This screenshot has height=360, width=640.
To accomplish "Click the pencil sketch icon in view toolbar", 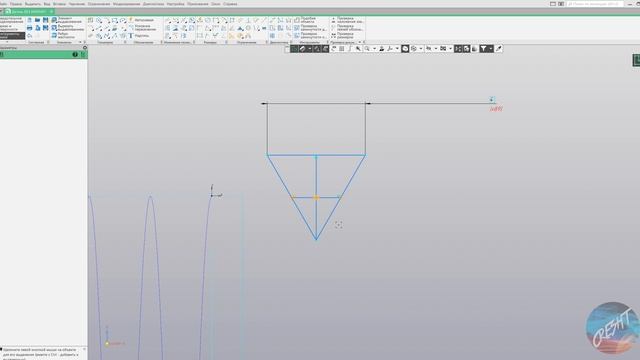I will pos(302,49).
